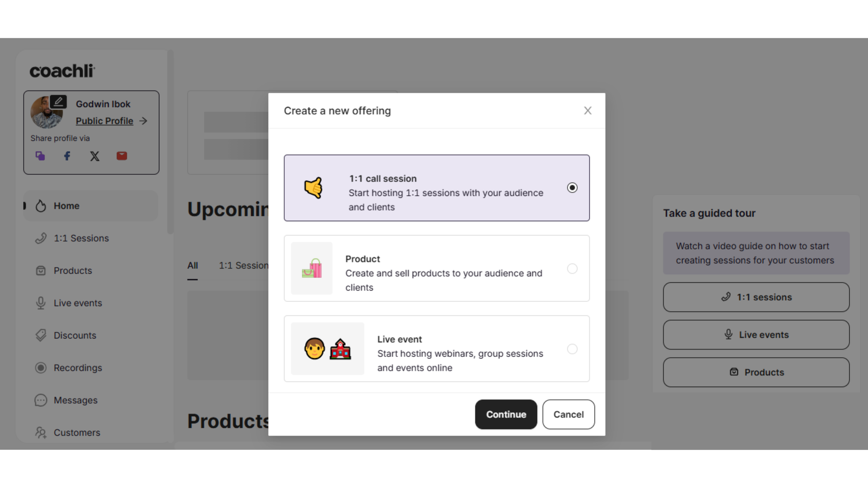The image size is (868, 488).
Task: Switch to the All tab
Action: (x=193, y=265)
